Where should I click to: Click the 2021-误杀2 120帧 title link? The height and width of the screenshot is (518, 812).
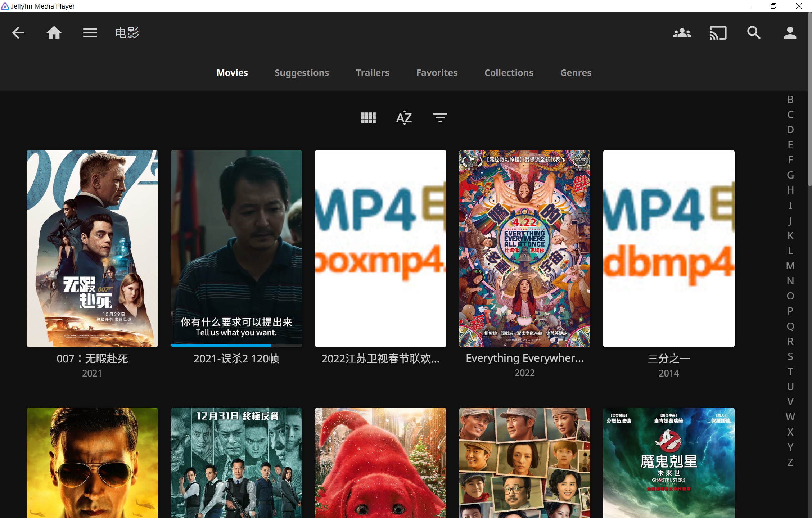pyautogui.click(x=236, y=359)
